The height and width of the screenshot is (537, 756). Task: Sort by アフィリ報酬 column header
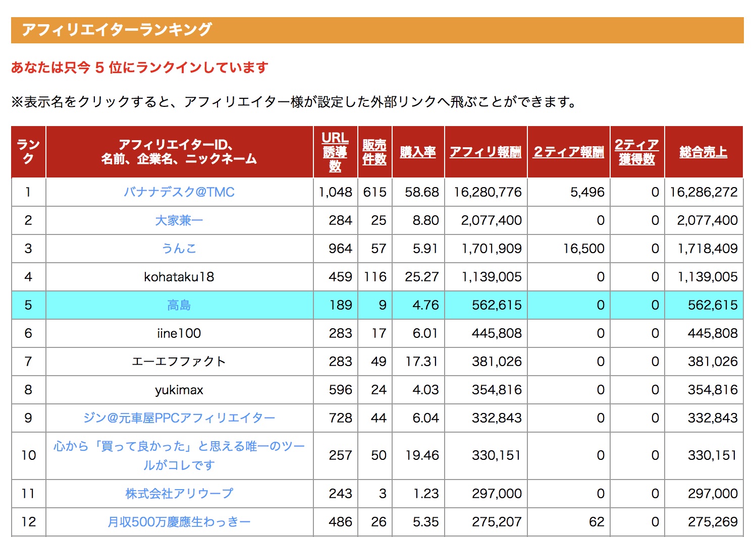click(485, 152)
